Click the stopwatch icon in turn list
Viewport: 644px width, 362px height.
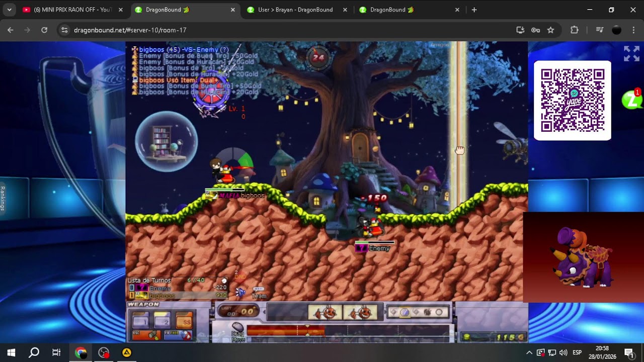coord(224,281)
